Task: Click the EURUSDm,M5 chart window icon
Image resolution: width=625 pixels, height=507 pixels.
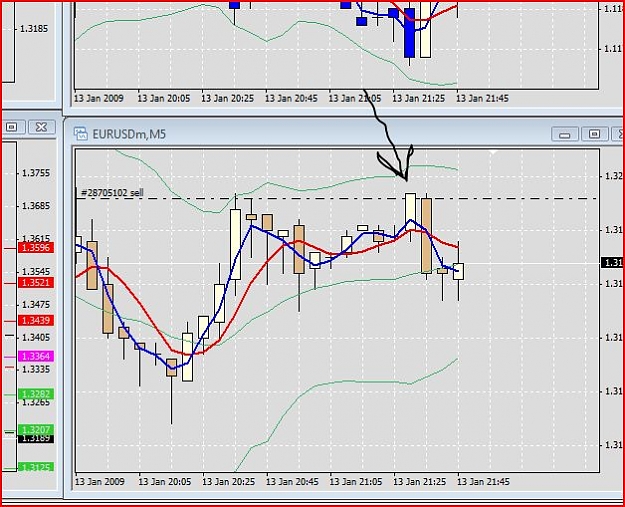Action: click(x=81, y=134)
